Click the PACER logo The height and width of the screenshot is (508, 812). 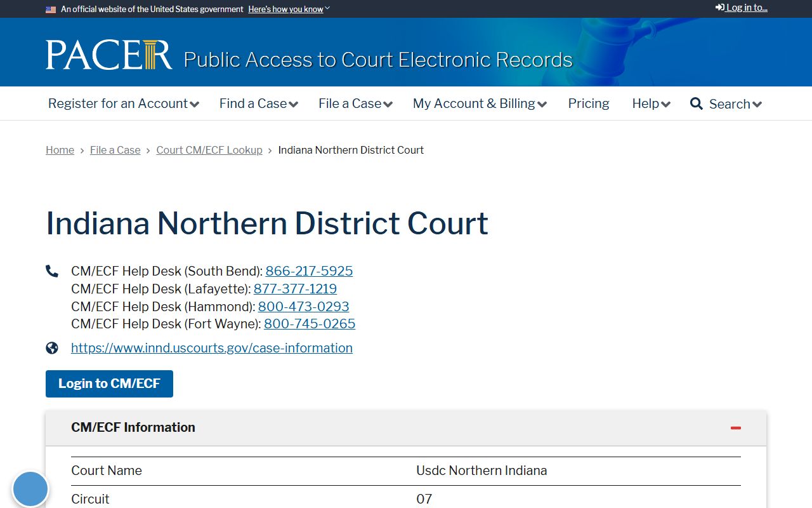click(x=109, y=55)
